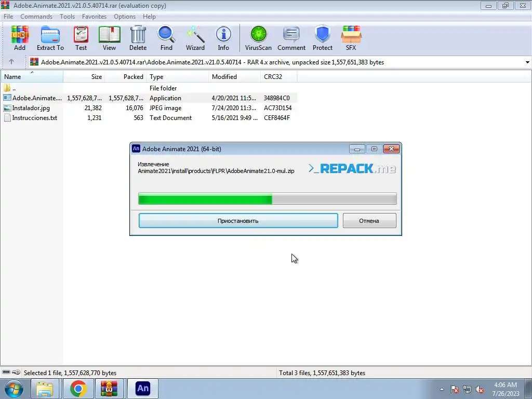Sort the list by the Name column
This screenshot has width=532, height=399.
point(32,77)
